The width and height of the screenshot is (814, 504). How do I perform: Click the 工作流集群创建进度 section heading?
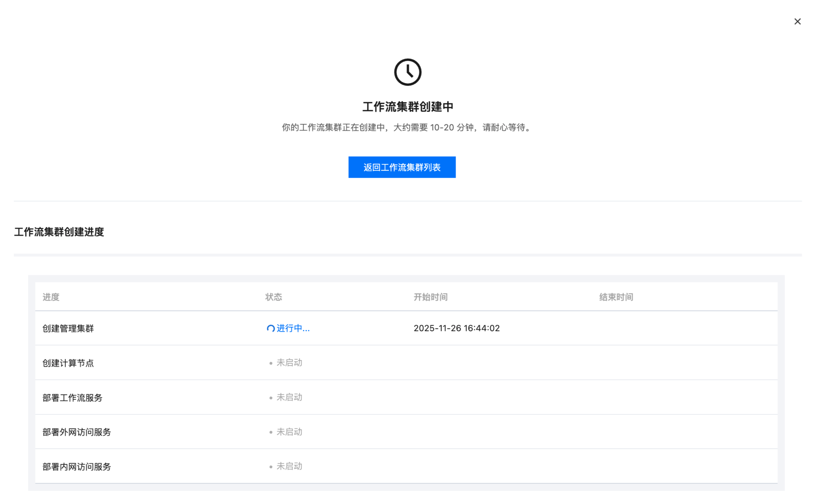coord(59,232)
